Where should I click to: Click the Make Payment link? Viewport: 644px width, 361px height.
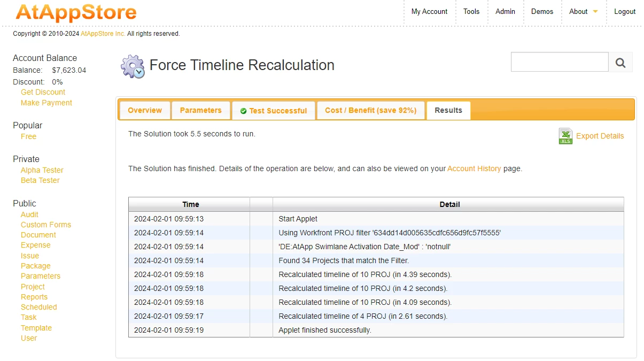(46, 103)
